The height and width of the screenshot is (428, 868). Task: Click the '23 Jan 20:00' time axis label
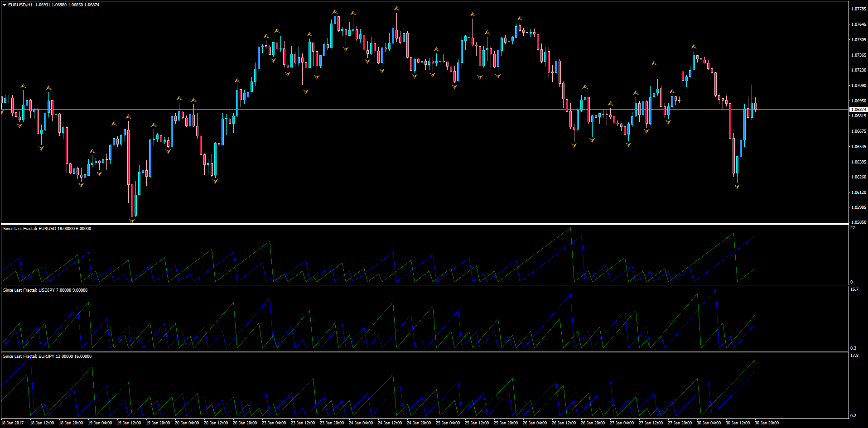coord(332,423)
